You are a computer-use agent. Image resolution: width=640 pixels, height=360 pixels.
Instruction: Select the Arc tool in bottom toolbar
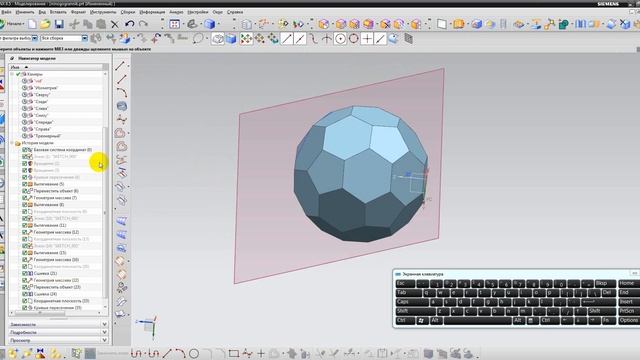click(180, 353)
